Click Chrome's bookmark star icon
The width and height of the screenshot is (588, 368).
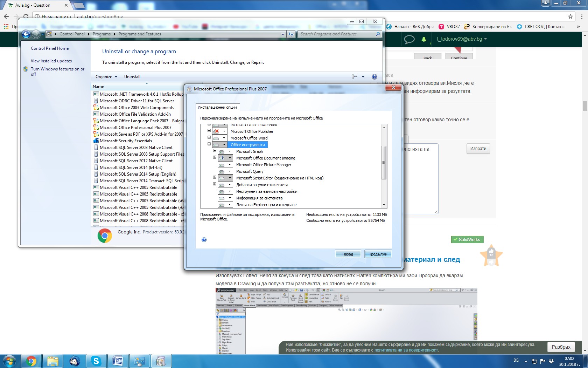click(x=570, y=16)
